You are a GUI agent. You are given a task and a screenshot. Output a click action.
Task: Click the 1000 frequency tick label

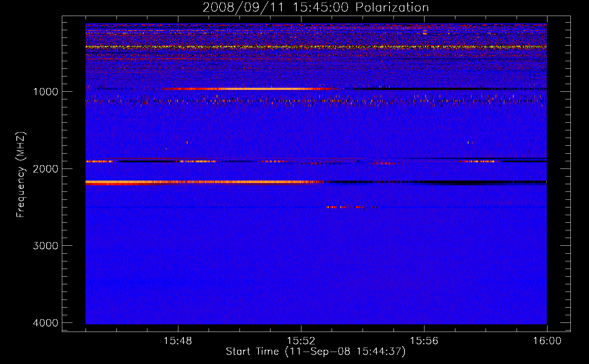click(x=46, y=91)
